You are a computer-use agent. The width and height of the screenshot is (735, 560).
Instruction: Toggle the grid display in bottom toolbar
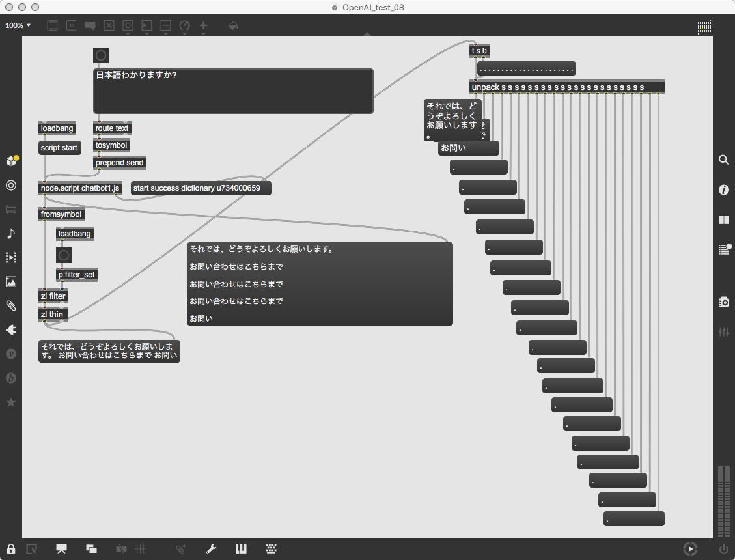(141, 549)
